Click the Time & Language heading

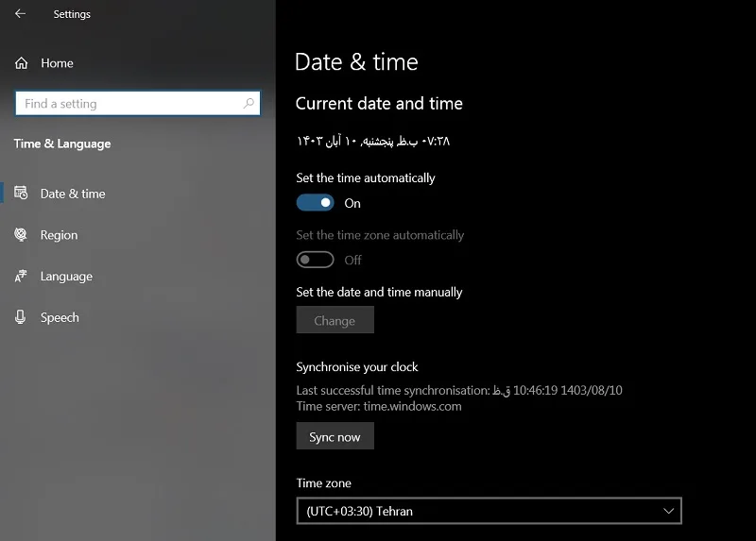click(x=62, y=144)
